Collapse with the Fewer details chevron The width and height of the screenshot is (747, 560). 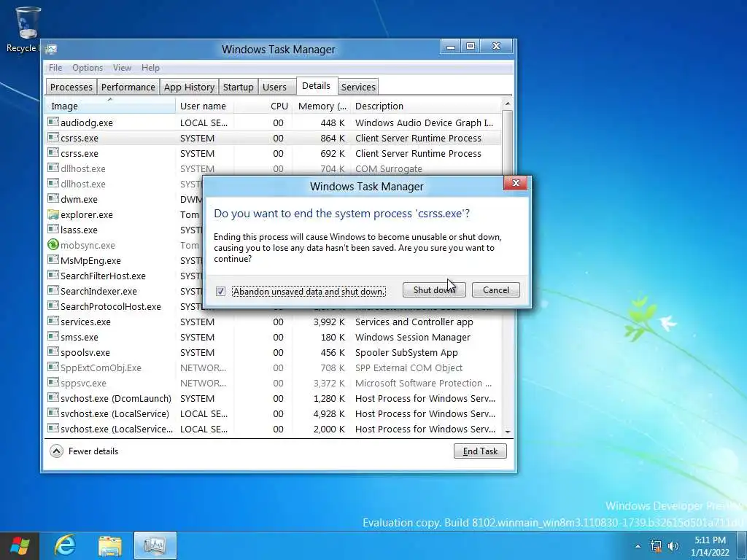56,451
